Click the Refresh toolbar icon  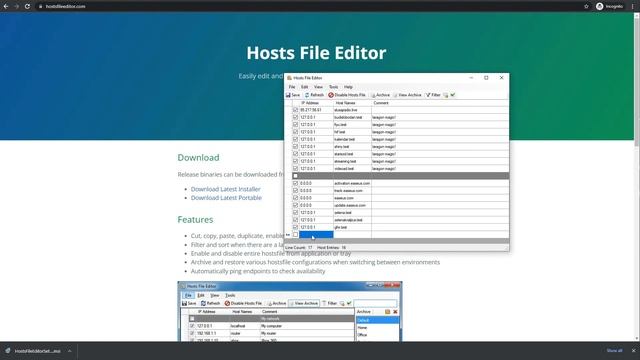[307, 95]
